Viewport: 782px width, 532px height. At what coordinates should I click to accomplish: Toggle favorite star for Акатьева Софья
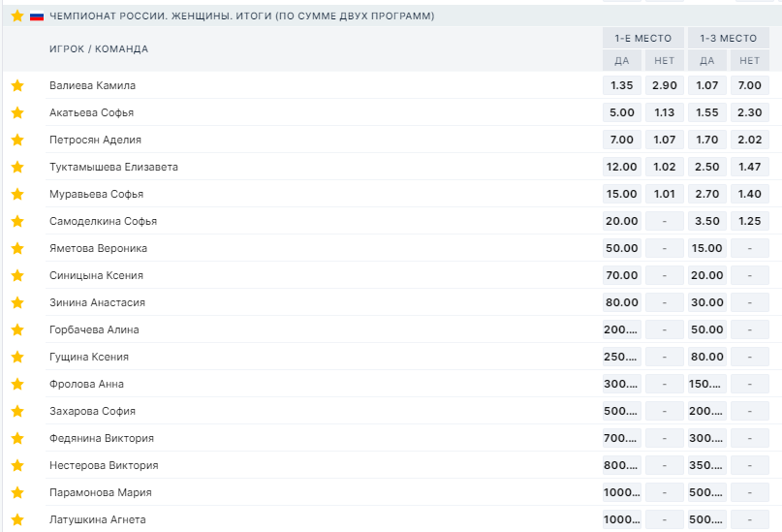point(16,112)
